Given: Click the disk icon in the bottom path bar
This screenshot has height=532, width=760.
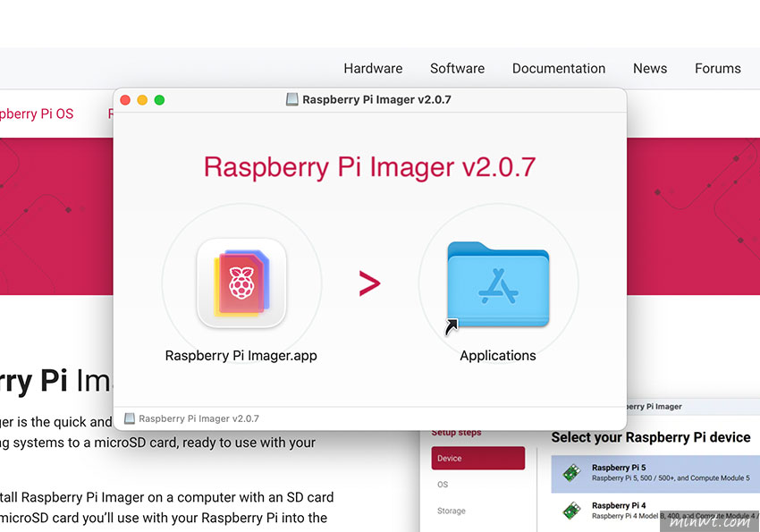Looking at the screenshot, I should coord(130,418).
